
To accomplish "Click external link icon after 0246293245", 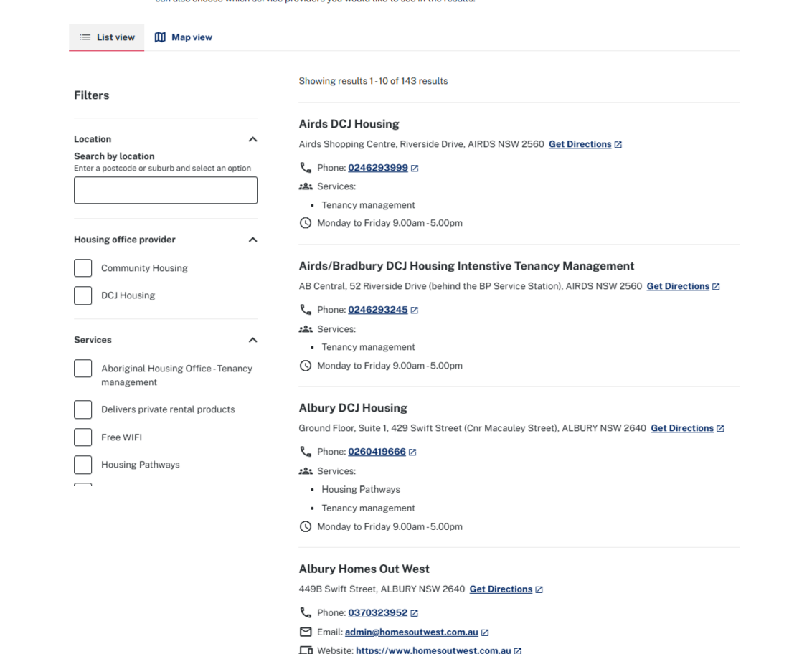I will click(415, 311).
